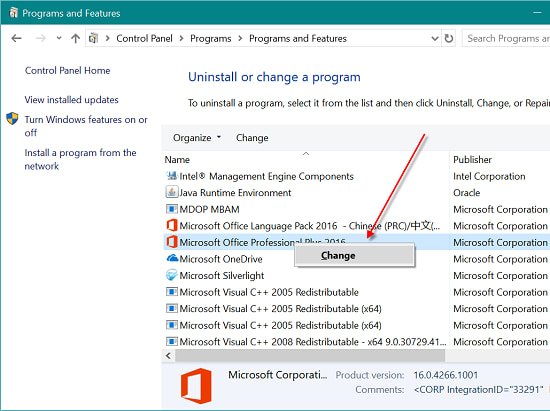Expand chevron after Control Panel breadcrumb

coord(181,38)
